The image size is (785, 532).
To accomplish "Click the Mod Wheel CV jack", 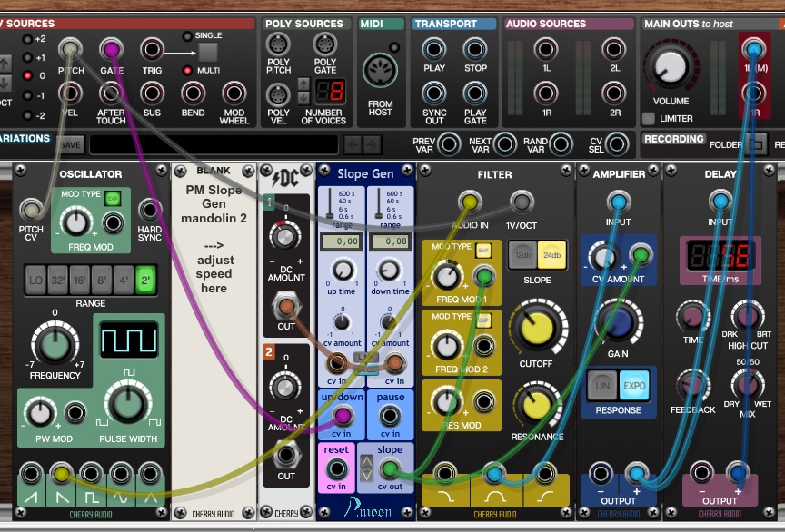I will click(234, 94).
